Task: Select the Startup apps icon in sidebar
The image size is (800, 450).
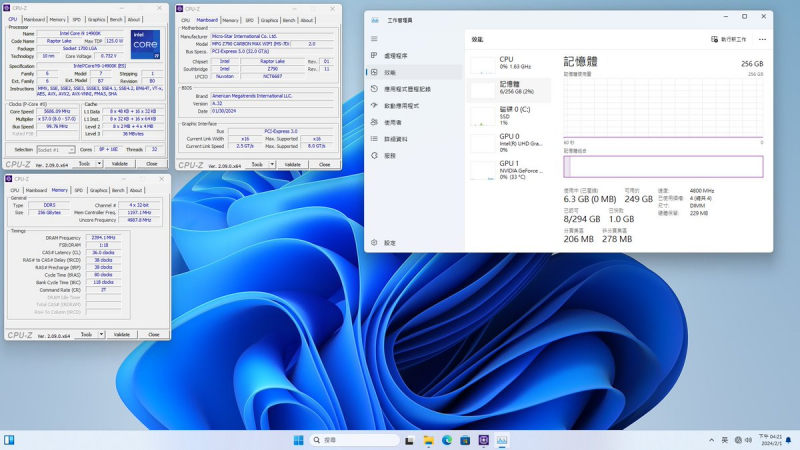Action: pos(376,105)
